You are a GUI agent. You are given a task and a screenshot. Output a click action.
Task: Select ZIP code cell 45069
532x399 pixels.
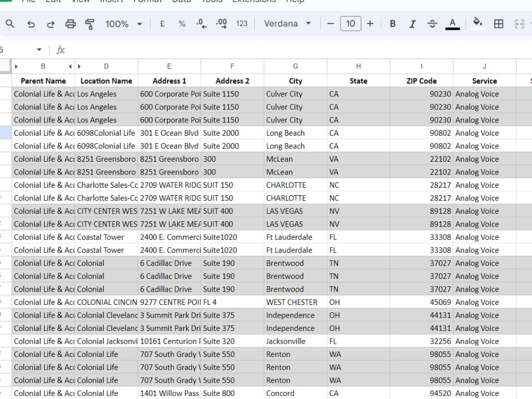(422, 302)
